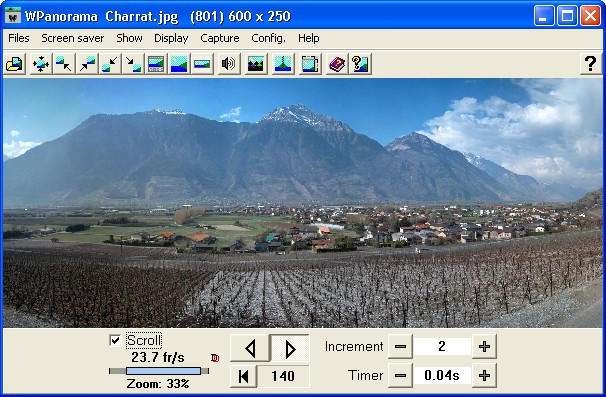
Task: Open the purple help book icon
Action: point(337,64)
